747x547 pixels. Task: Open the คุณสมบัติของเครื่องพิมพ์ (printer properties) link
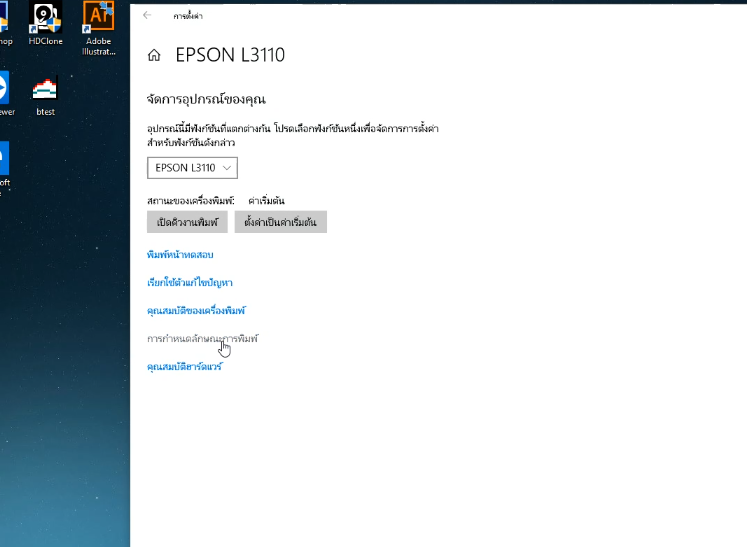click(x=196, y=311)
